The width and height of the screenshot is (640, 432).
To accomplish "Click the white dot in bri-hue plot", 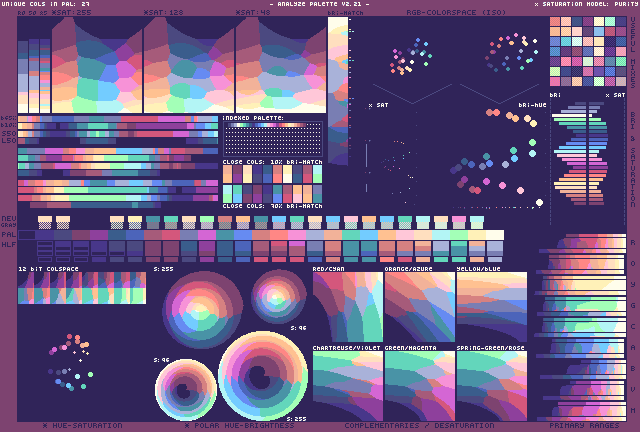I will [539, 202].
